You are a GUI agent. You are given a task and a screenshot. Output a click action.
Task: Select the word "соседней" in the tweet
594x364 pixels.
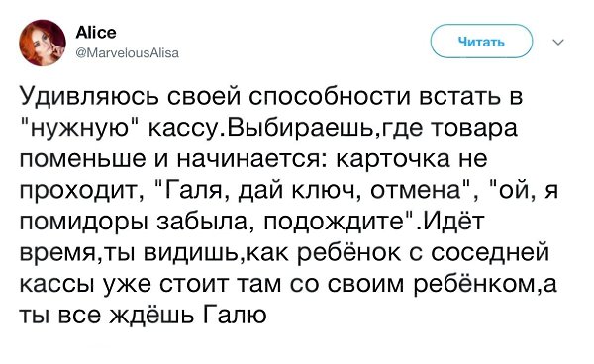point(490,252)
